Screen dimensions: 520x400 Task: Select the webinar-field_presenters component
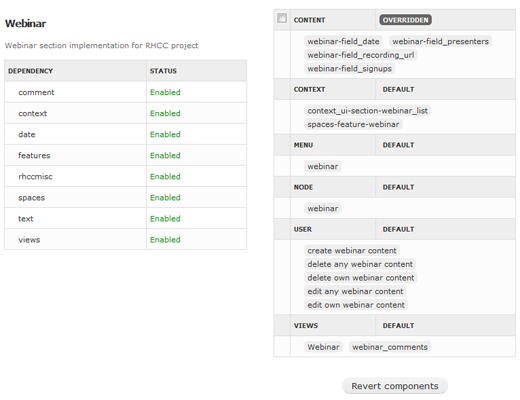(x=440, y=41)
